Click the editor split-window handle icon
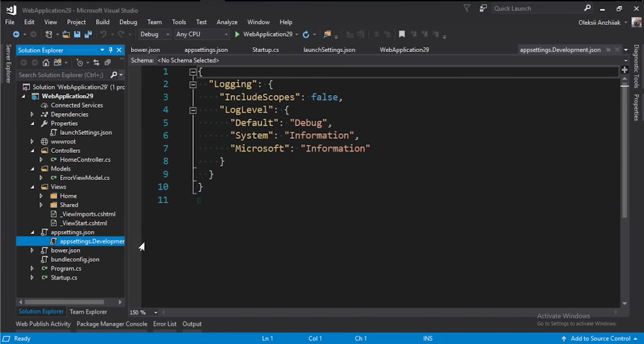The width and height of the screenshot is (644, 344). [x=625, y=70]
